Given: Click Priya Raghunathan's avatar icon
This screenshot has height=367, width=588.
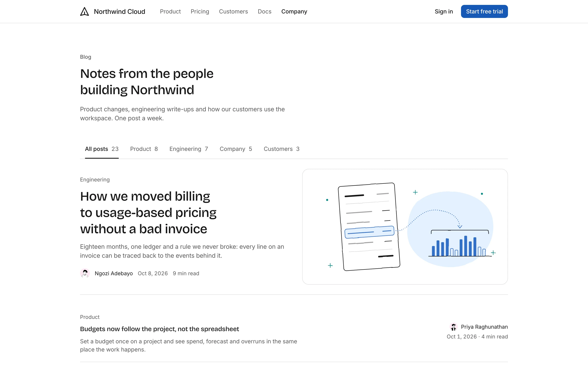Looking at the screenshot, I should coord(453,327).
